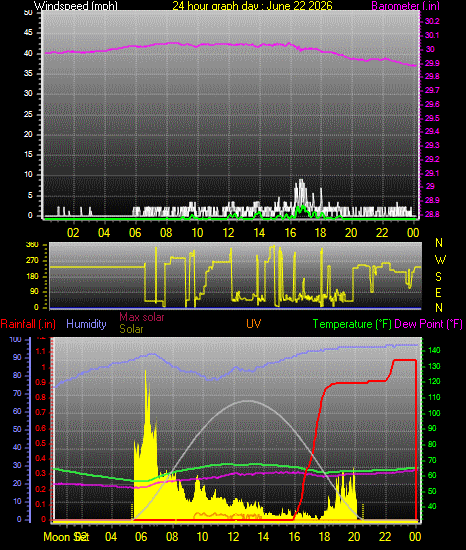Click the '45' windspeed axis value

click(x=28, y=33)
